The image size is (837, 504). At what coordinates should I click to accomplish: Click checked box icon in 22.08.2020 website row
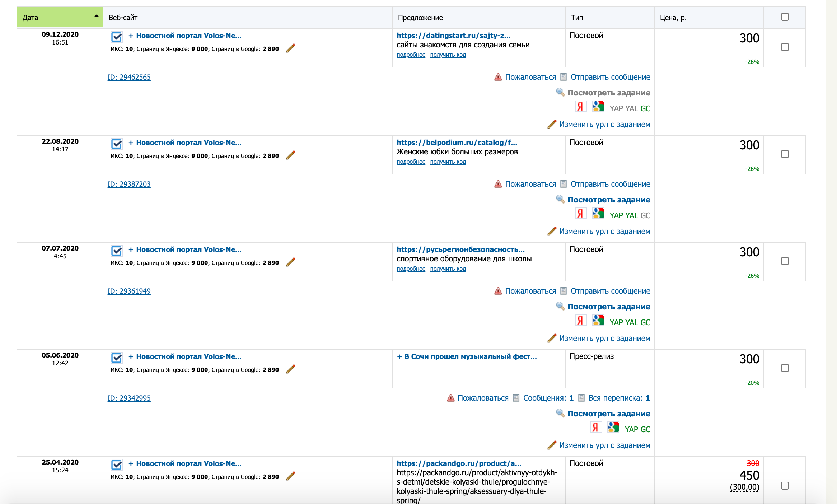(x=117, y=144)
